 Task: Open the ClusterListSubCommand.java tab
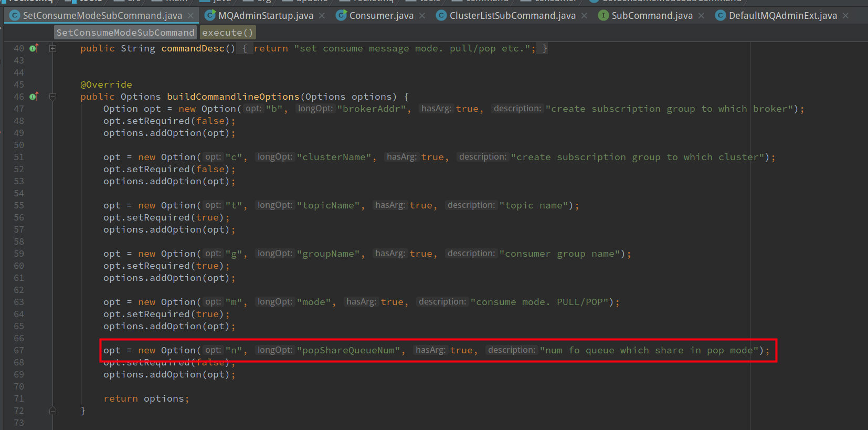(x=512, y=16)
